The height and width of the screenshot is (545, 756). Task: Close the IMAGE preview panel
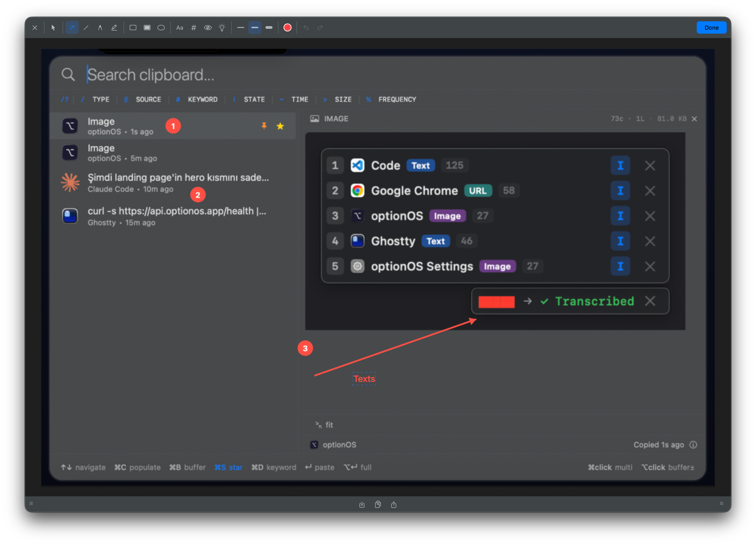[695, 119]
